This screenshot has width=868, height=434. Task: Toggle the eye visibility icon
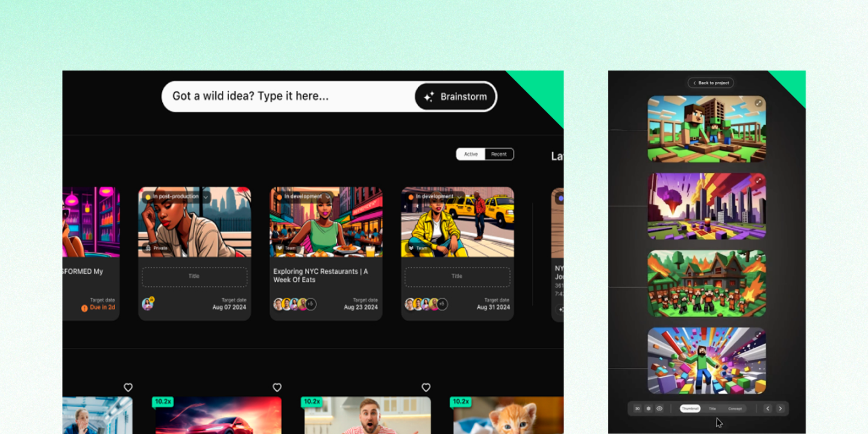pyautogui.click(x=659, y=409)
